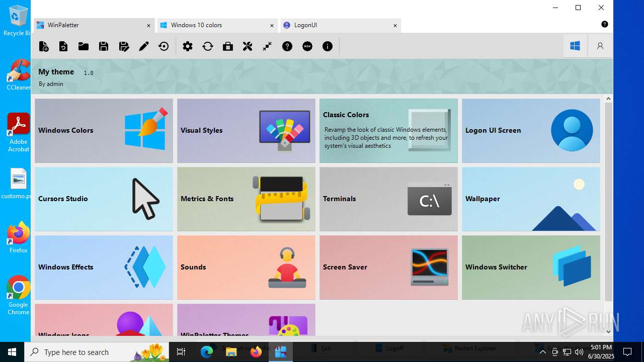Close the WinPaletter tab
Image resolution: width=644 pixels, height=362 pixels.
tap(148, 25)
